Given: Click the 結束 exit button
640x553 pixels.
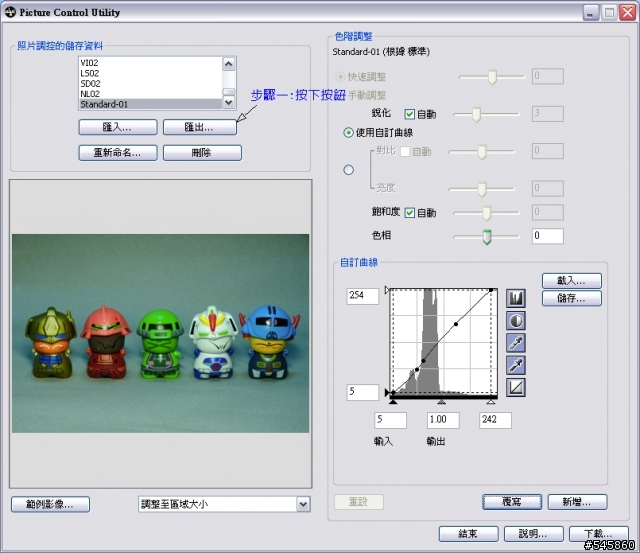Looking at the screenshot, I should [469, 534].
